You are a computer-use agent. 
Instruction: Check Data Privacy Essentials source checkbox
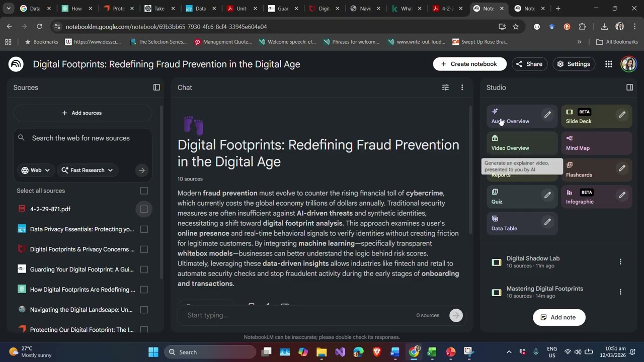click(144, 229)
